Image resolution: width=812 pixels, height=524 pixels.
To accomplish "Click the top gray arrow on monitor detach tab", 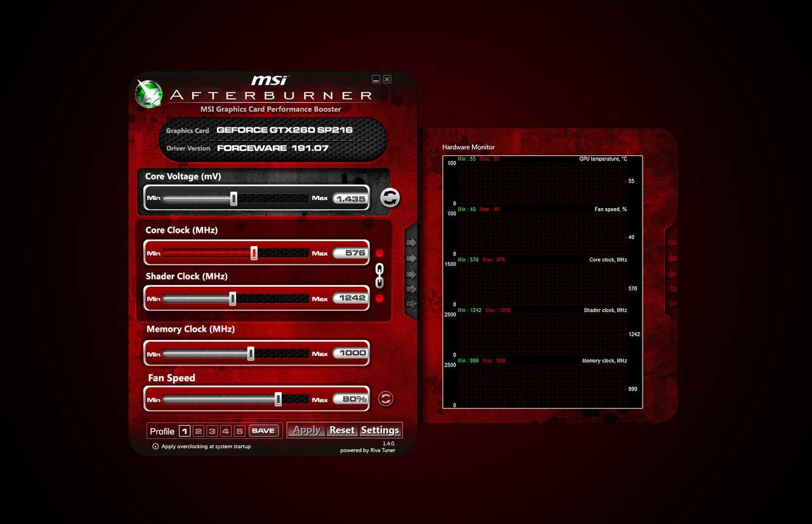I will pos(411,242).
